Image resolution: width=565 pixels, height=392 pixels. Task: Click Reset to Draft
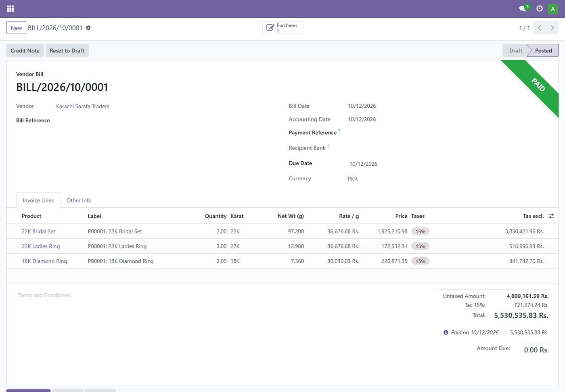[x=67, y=50]
